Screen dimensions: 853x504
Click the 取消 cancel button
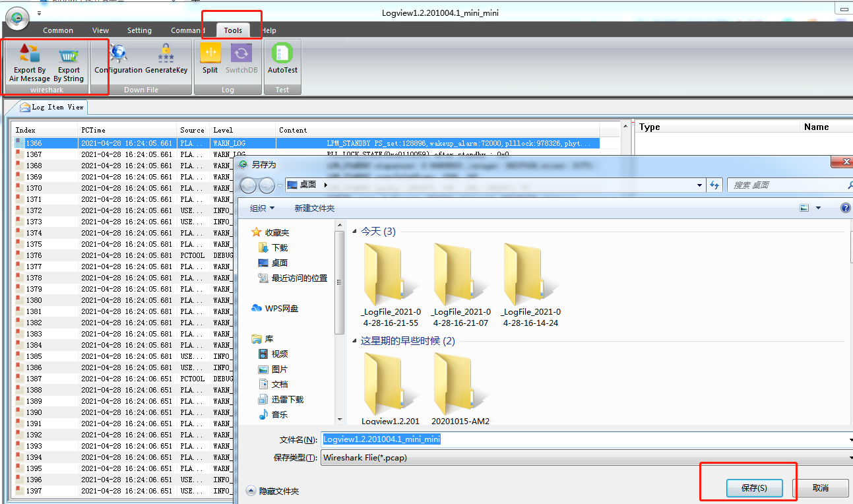820,488
